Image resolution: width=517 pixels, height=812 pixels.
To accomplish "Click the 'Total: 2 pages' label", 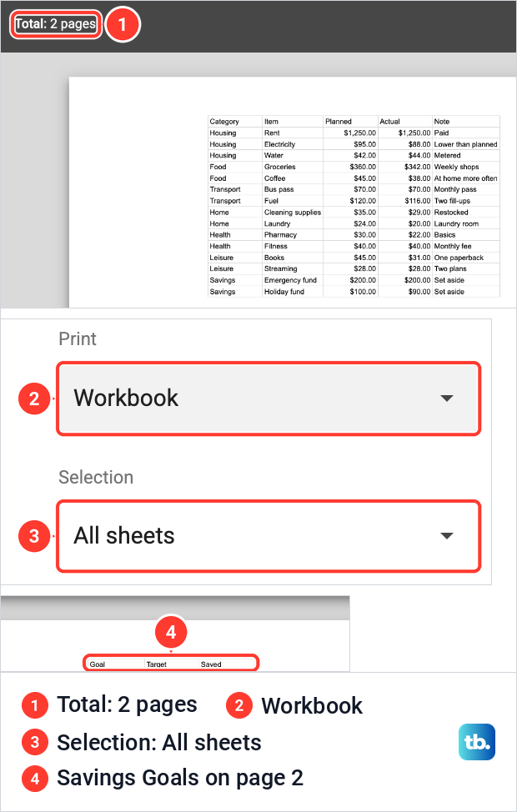I will click(55, 24).
